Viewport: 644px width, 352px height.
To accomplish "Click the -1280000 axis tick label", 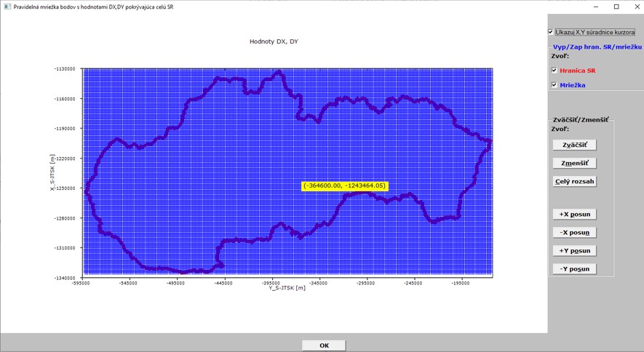I will (x=65, y=218).
